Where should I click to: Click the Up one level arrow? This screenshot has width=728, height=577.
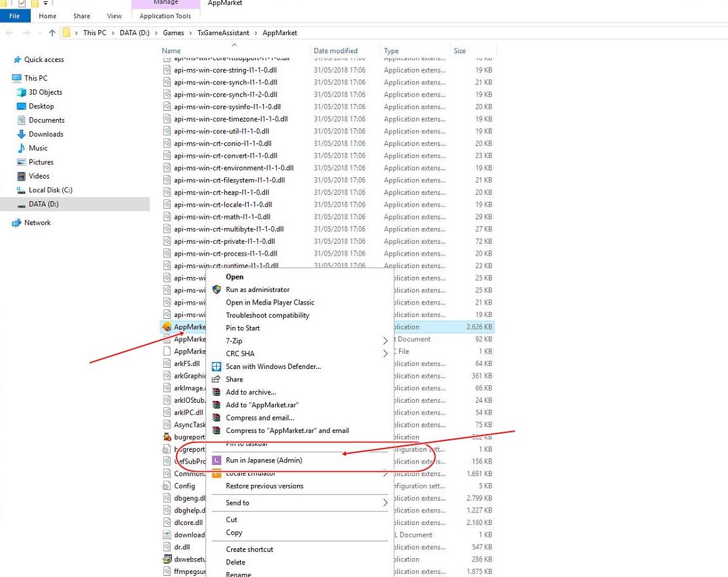pyautogui.click(x=52, y=33)
